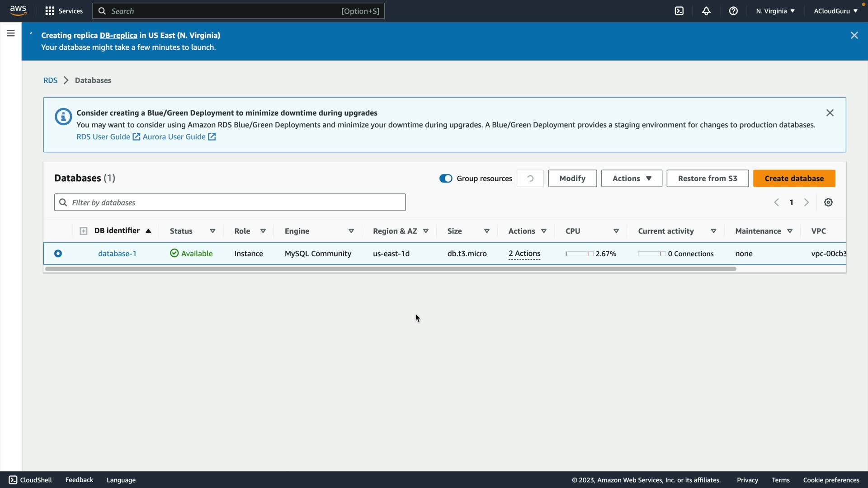
Task: Dismiss the Blue/Green Deployment info banner
Action: click(x=830, y=113)
